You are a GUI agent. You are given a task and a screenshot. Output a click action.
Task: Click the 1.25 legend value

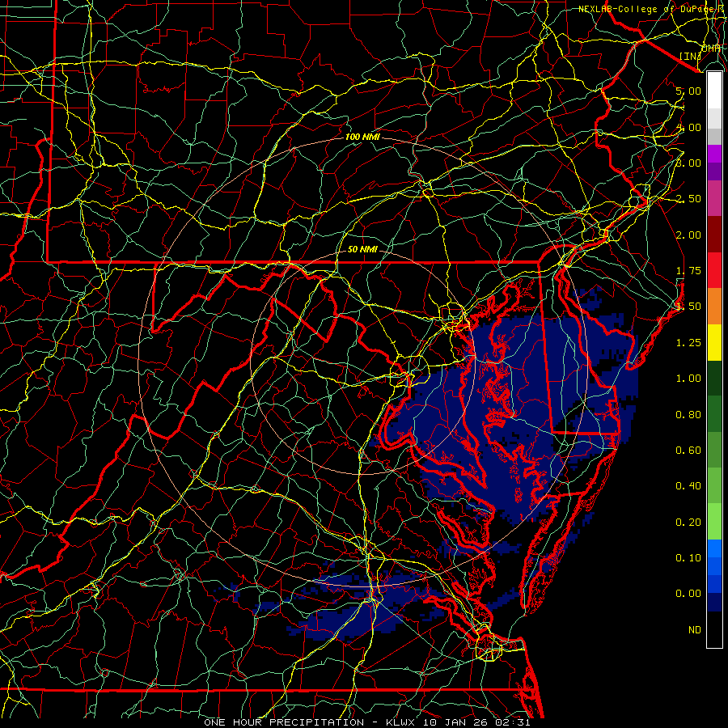(688, 343)
